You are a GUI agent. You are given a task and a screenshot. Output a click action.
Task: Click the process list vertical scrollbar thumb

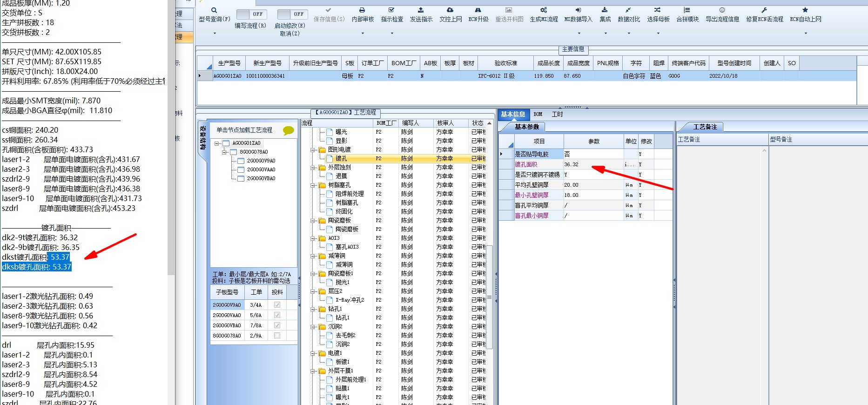click(489, 298)
